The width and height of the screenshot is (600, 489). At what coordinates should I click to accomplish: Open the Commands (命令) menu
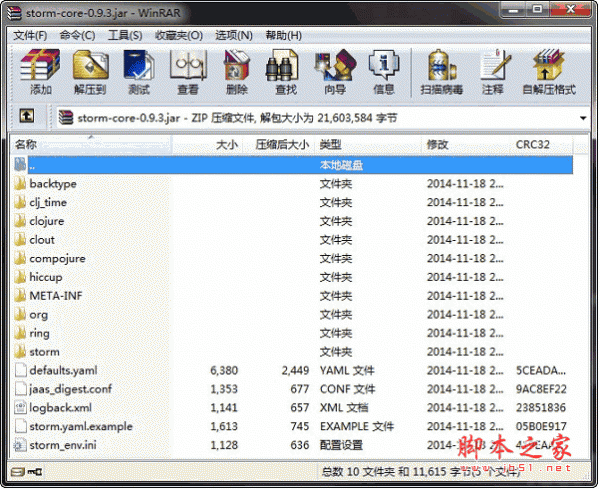pos(78,36)
